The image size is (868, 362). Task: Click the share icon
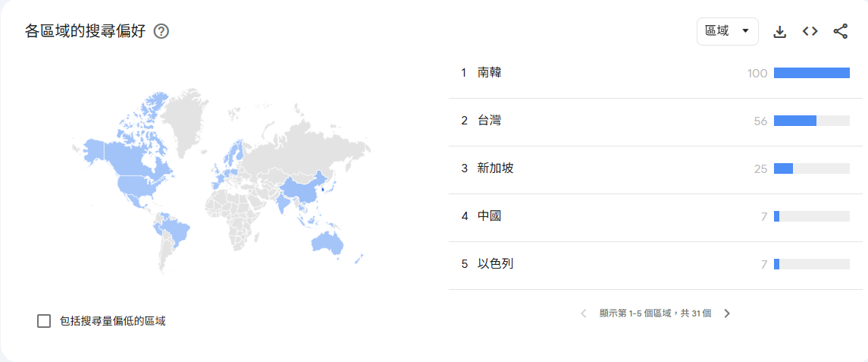tap(840, 32)
